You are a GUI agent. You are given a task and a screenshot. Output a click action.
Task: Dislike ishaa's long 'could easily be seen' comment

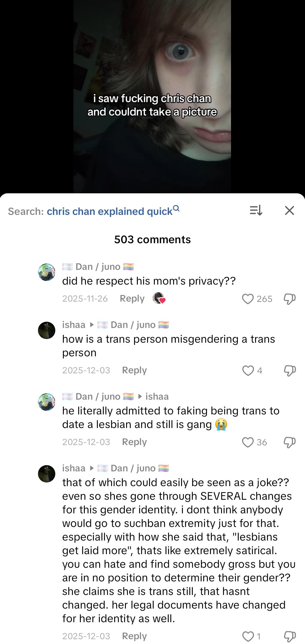coord(289,636)
